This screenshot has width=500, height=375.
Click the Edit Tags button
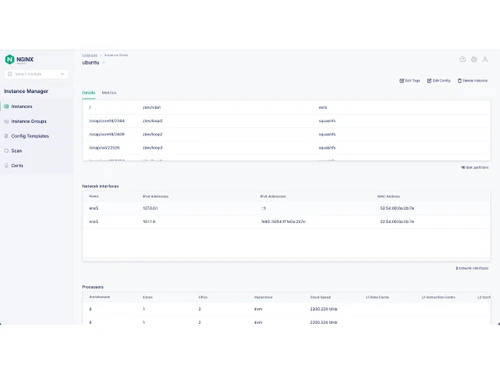pos(410,81)
